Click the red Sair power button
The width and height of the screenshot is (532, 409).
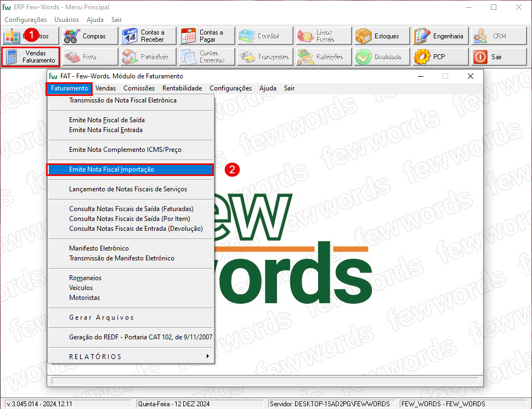pyautogui.click(x=499, y=56)
